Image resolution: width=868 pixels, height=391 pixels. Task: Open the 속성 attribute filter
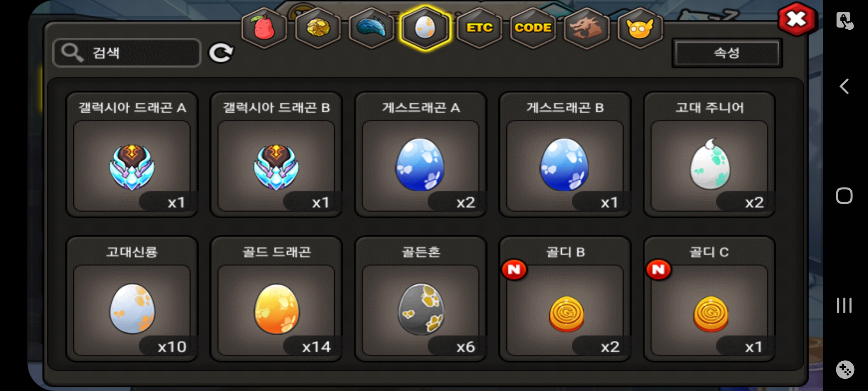click(x=727, y=53)
